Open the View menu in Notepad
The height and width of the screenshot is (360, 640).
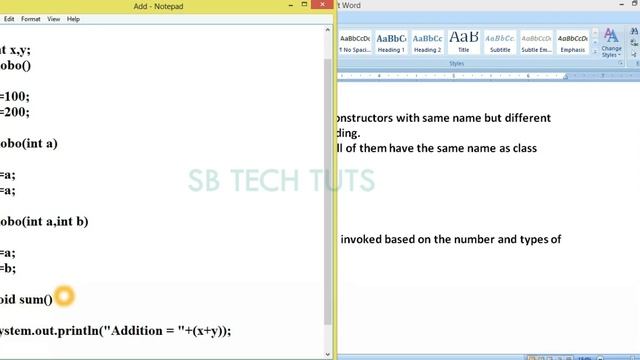(53, 19)
